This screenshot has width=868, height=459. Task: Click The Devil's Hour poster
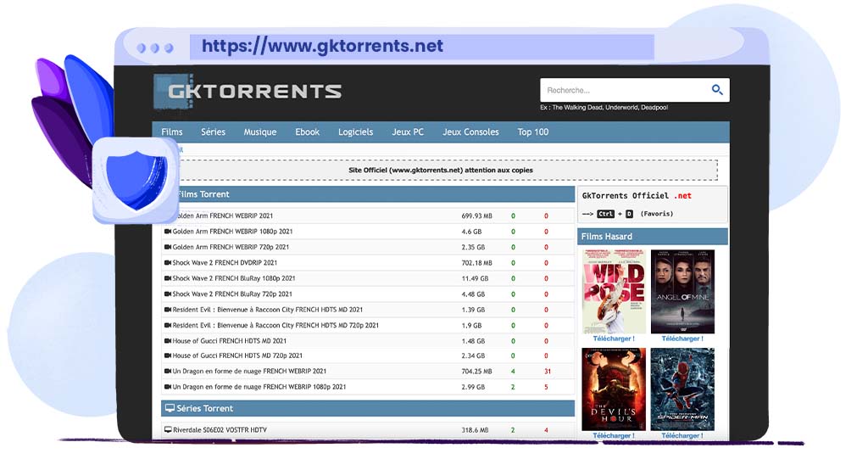614,389
